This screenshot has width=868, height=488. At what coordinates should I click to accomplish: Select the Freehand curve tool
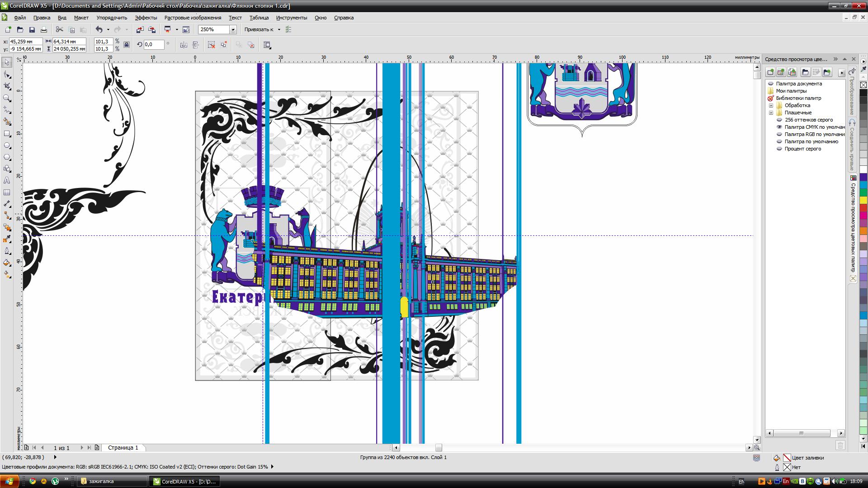7,110
